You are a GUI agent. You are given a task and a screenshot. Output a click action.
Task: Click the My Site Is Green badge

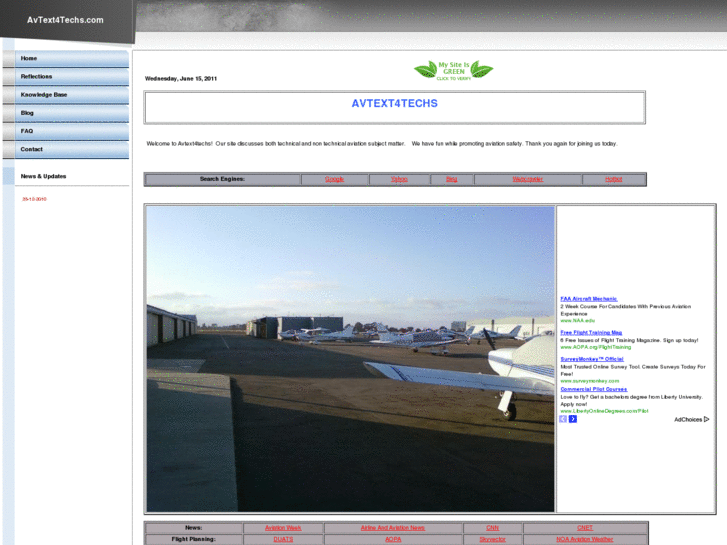click(x=453, y=70)
